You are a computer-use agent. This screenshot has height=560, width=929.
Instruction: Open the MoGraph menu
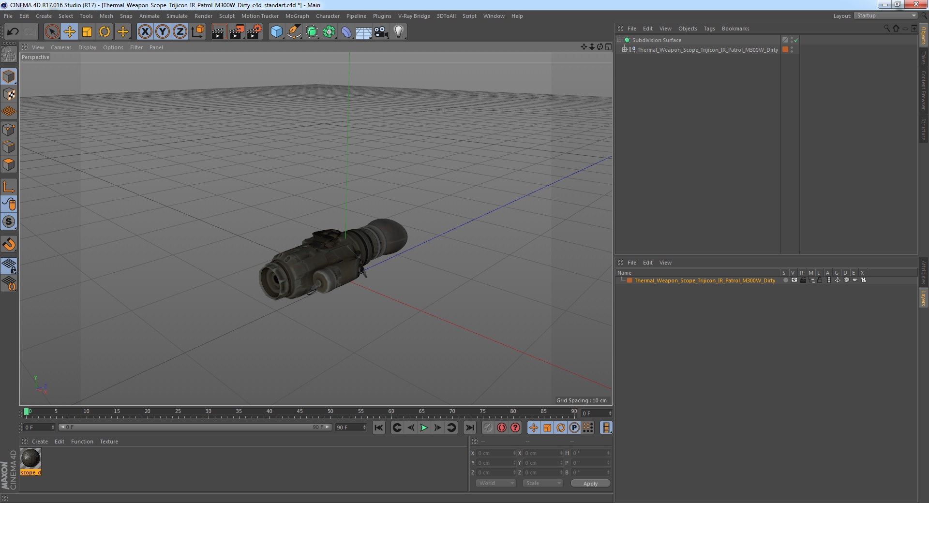tap(297, 16)
